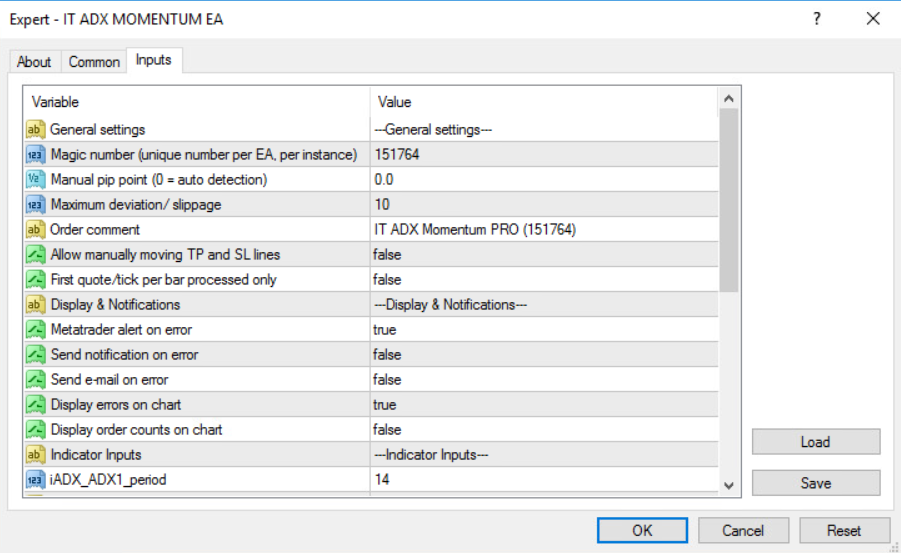Close the Expert dialog window
The image size is (901, 553).
click(873, 19)
